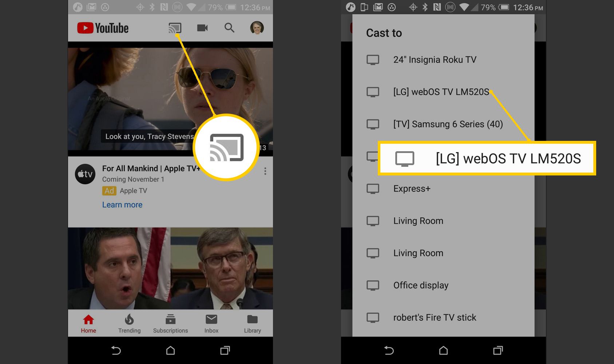This screenshot has height=364, width=614.
Task: Tap the search magnifier in YouTube
Action: click(229, 28)
